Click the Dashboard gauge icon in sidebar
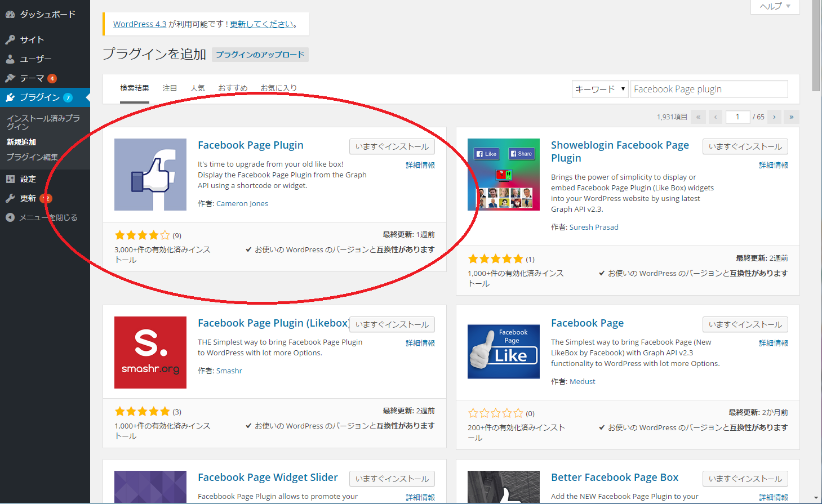822x504 pixels. 10,14
